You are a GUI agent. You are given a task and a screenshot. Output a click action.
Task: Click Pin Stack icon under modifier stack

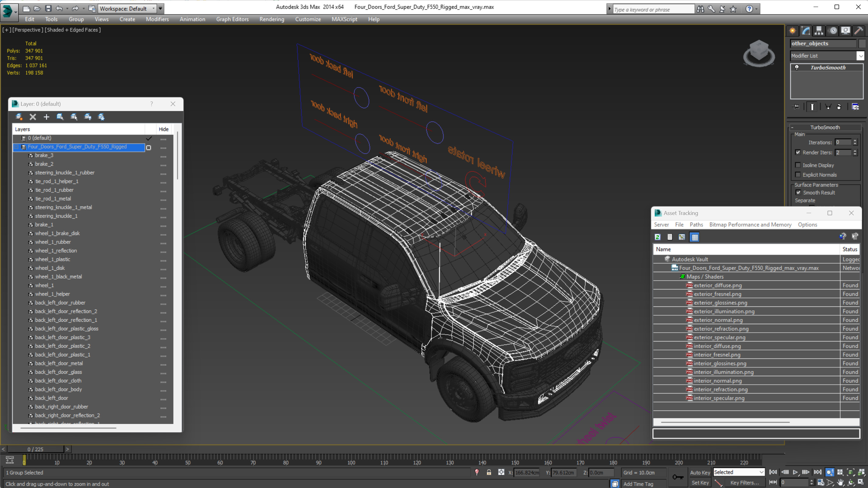796,107
